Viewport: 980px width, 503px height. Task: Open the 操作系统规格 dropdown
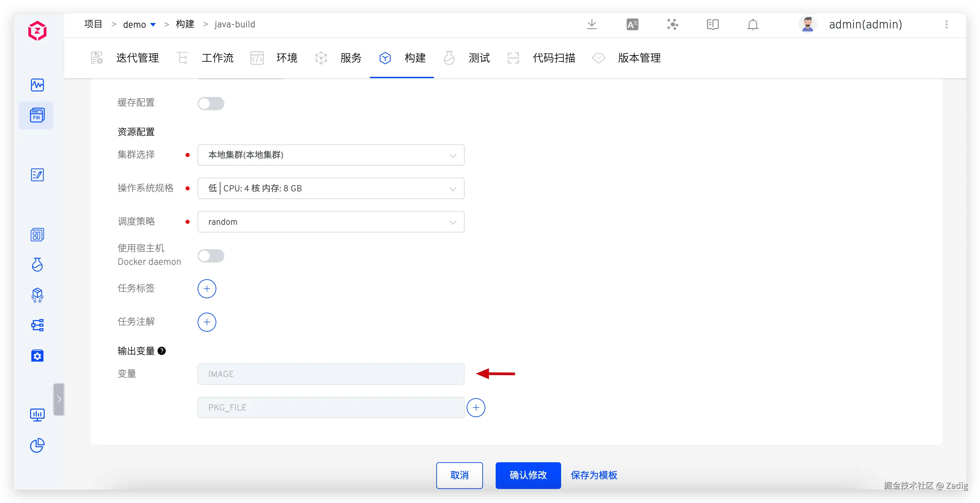pyautogui.click(x=331, y=188)
